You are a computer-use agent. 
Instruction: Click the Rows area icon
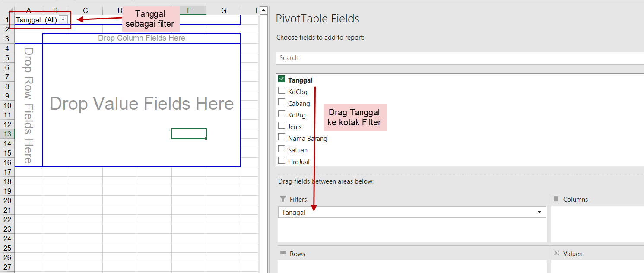coord(283,254)
